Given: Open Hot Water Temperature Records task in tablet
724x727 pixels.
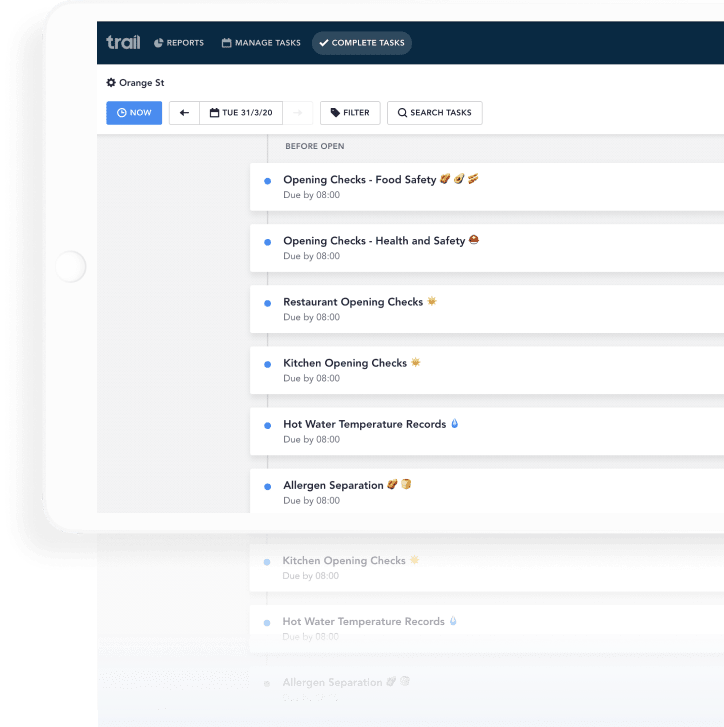Looking at the screenshot, I should [487, 432].
